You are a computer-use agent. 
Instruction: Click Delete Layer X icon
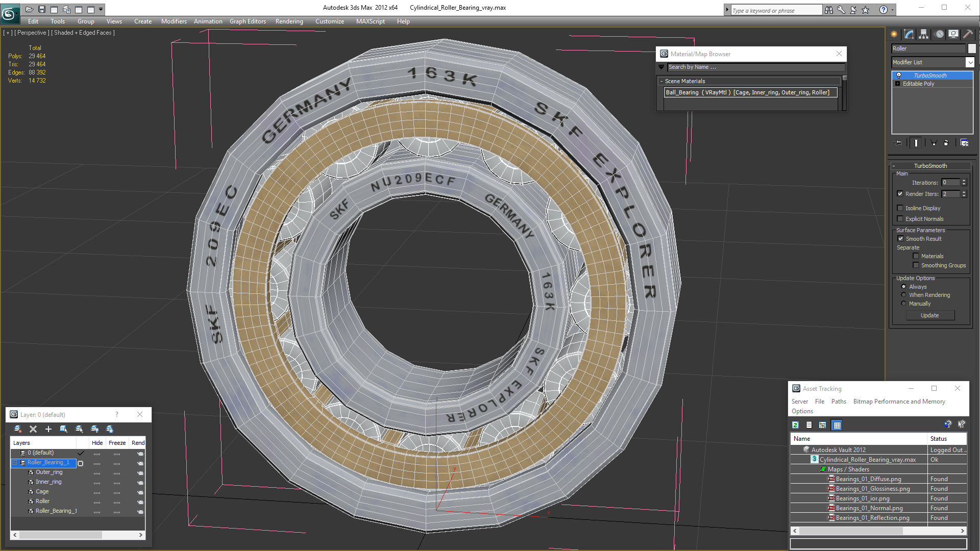point(33,429)
